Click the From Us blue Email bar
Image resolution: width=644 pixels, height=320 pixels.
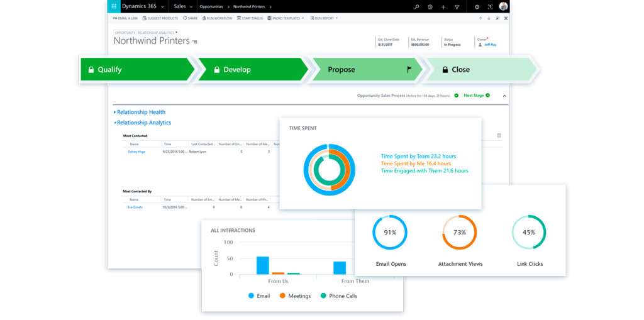click(262, 265)
